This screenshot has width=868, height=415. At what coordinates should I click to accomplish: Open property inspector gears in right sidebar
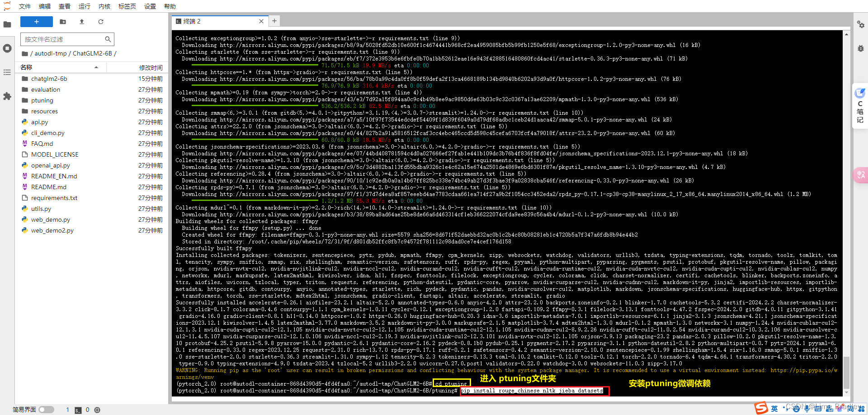coord(861,24)
